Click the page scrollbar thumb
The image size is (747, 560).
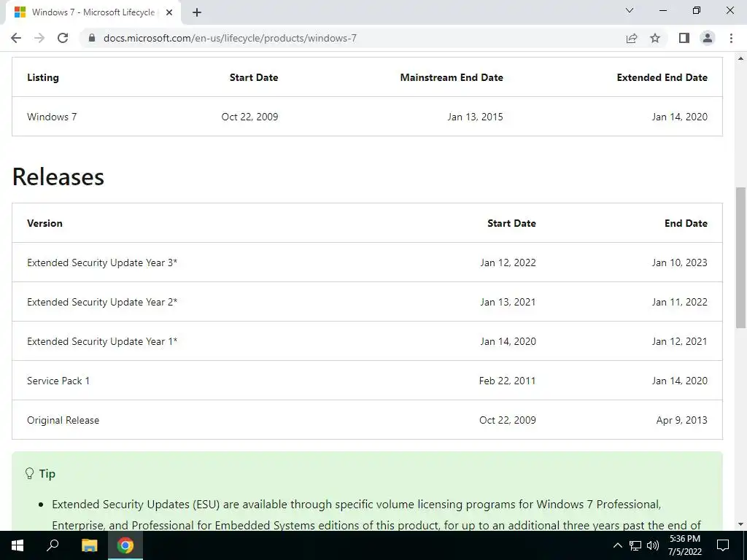pos(740,257)
